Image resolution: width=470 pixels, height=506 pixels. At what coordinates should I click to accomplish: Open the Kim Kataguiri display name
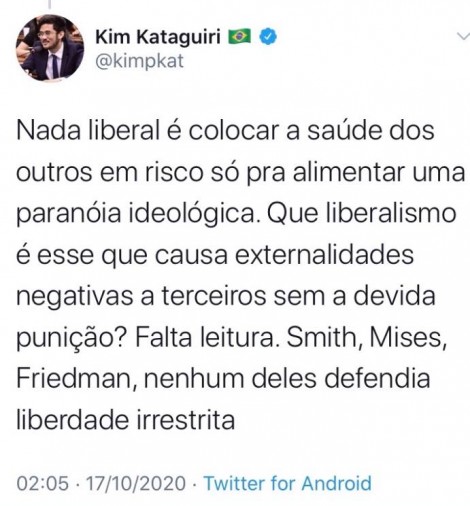(158, 36)
